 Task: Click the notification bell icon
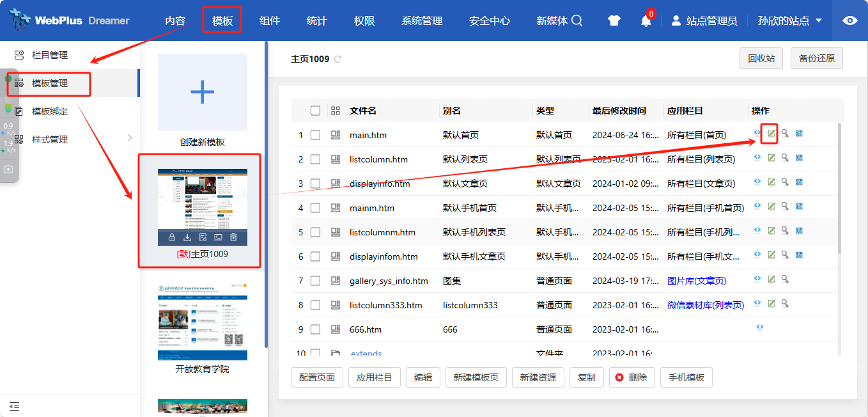(646, 21)
